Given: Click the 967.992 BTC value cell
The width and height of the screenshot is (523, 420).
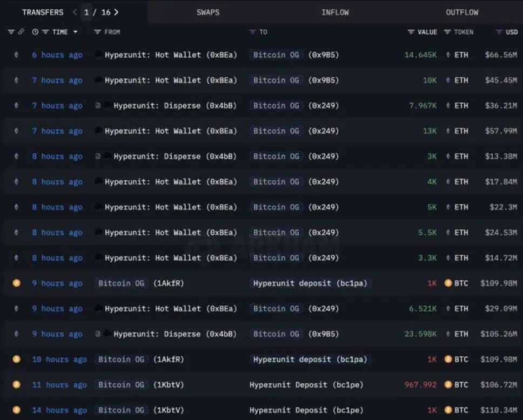Looking at the screenshot, I should point(420,385).
